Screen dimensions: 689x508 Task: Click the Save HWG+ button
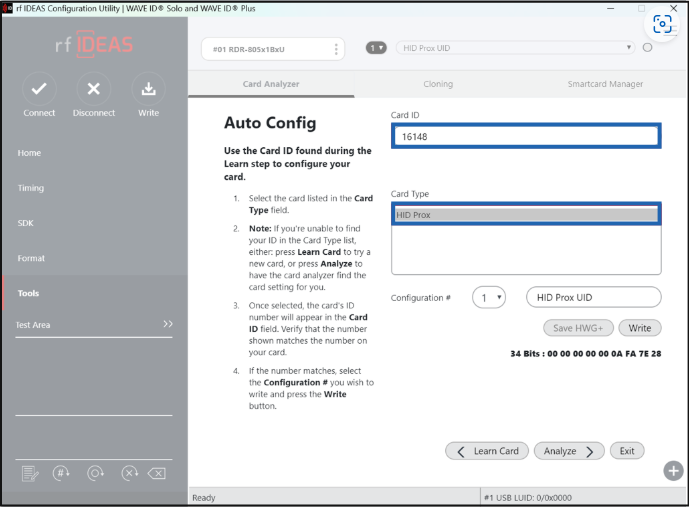click(578, 328)
